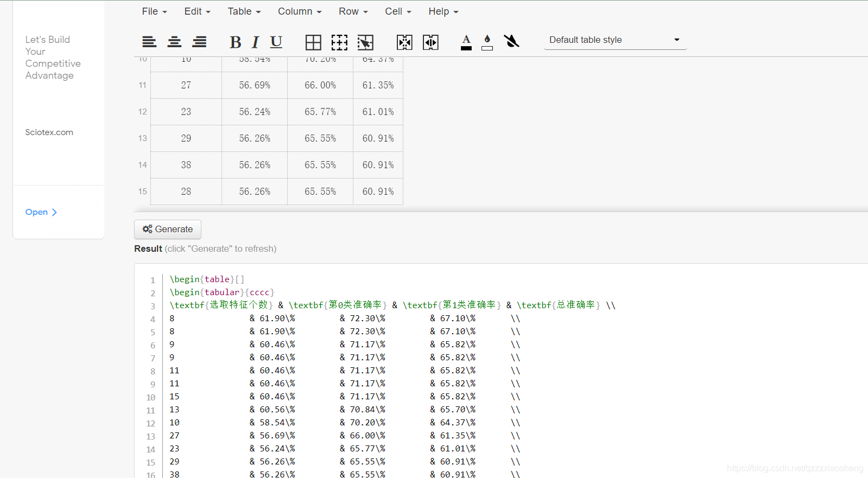Image resolution: width=868 pixels, height=478 pixels.
Task: Align cell text to the right
Action: coord(199,42)
